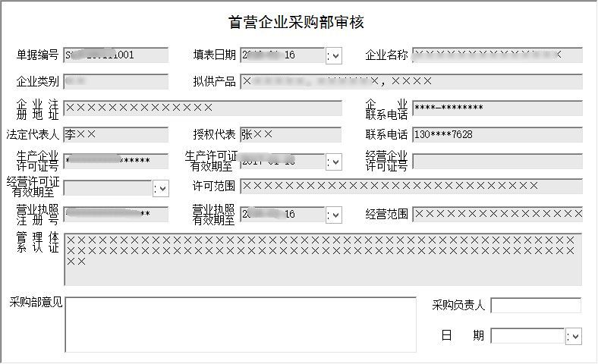This screenshot has height=364, width=598.
Task: Click the 首营企业采购部审核 title text
Action: 296,22
